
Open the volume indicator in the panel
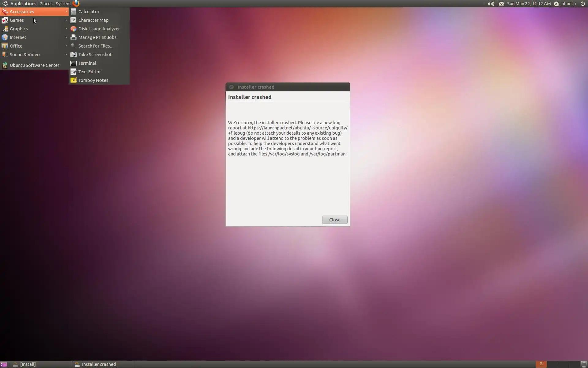(x=491, y=4)
